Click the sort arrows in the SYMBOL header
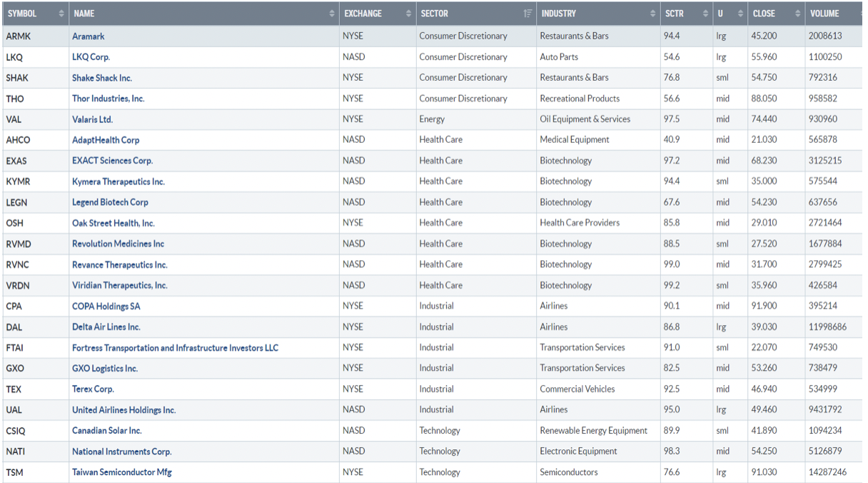The width and height of the screenshot is (868, 483). click(x=61, y=14)
